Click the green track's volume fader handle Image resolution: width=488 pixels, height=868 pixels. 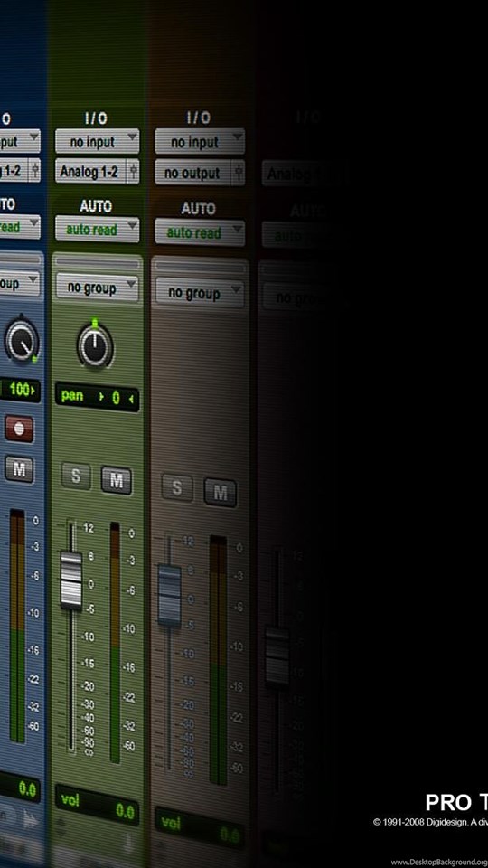point(70,580)
